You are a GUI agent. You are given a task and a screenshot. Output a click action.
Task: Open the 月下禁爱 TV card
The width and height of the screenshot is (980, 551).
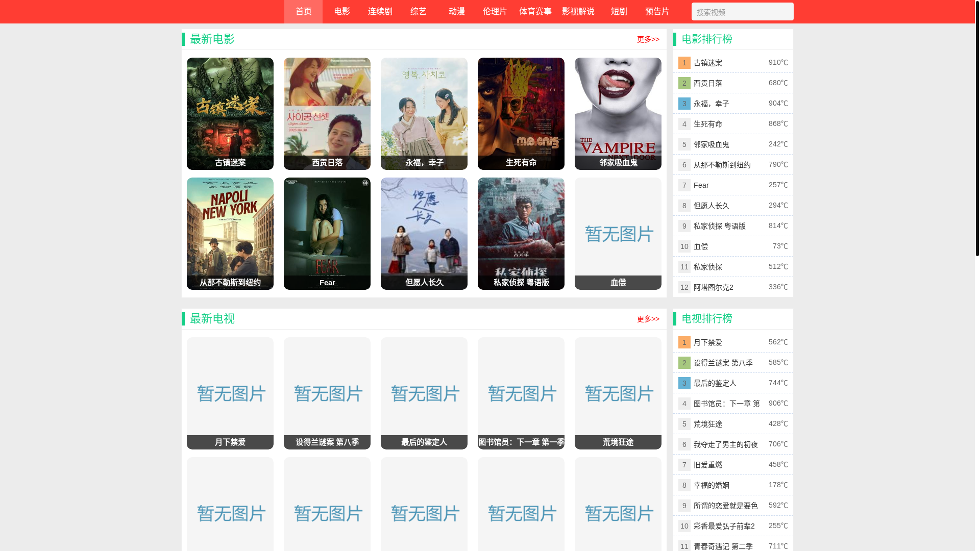coord(230,393)
